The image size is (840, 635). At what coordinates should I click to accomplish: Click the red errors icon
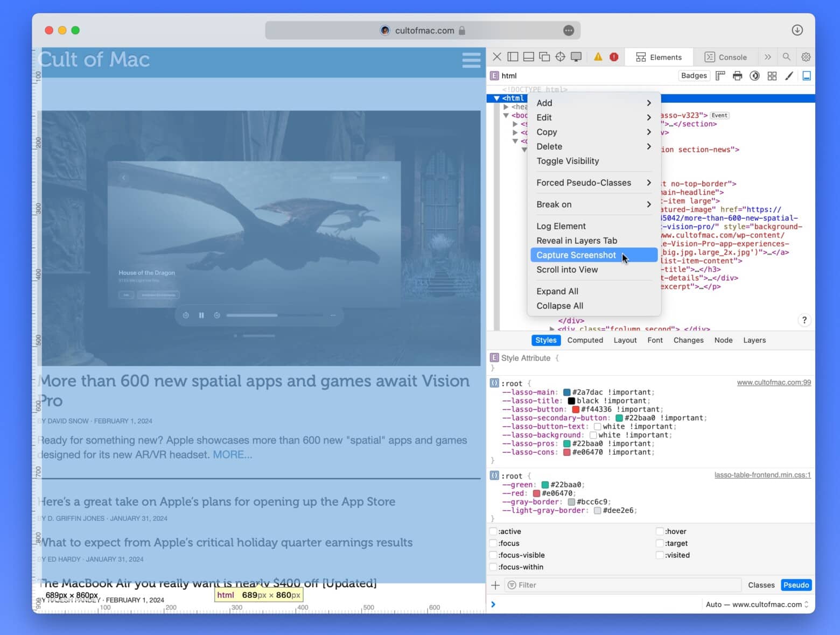[x=614, y=57]
